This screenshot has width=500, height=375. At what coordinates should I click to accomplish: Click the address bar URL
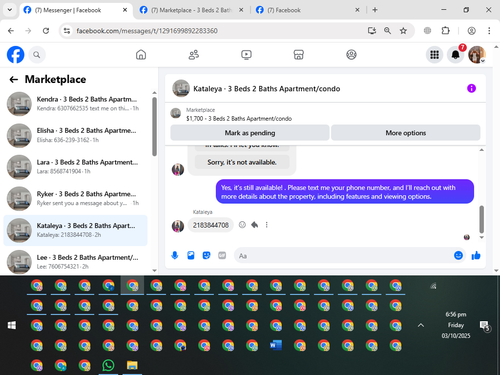[x=147, y=31]
